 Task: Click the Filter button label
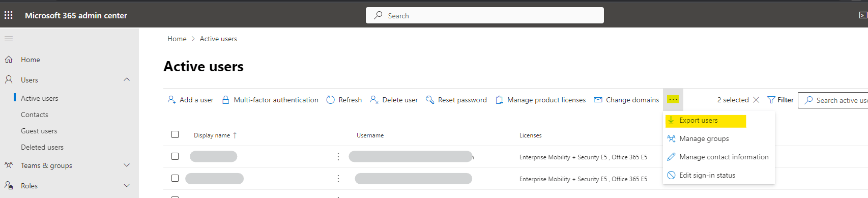785,100
